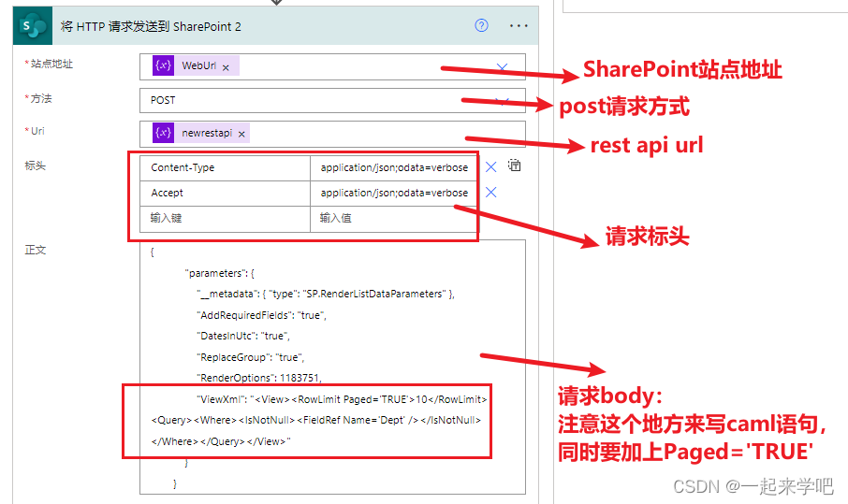Click the SharePoint action icon
This screenshot has height=504, width=848.
tap(33, 26)
